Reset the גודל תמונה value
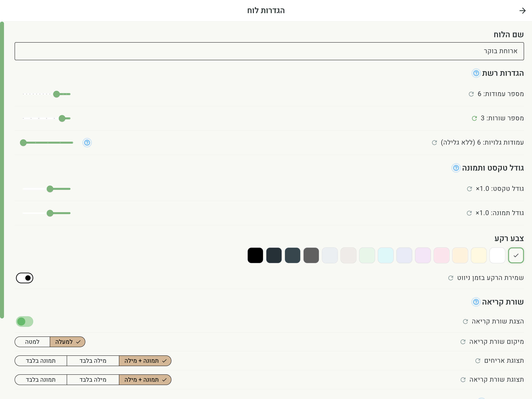 click(469, 213)
